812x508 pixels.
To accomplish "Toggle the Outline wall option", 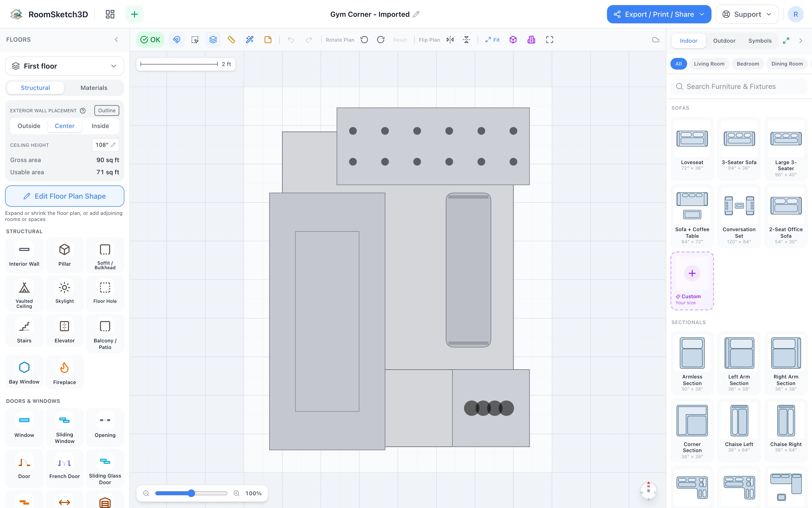I will click(x=107, y=110).
